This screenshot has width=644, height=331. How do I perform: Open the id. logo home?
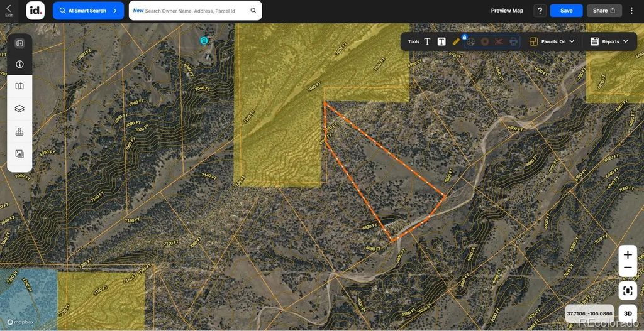click(x=35, y=10)
